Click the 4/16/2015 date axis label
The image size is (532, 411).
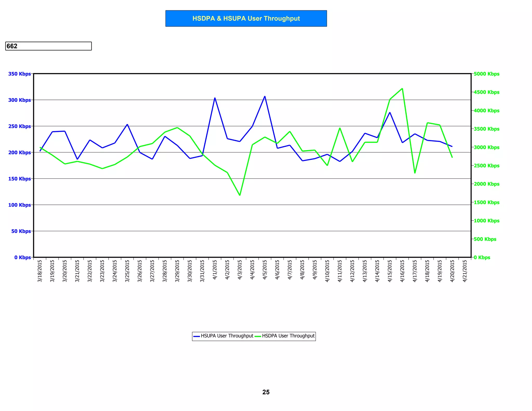click(x=402, y=271)
